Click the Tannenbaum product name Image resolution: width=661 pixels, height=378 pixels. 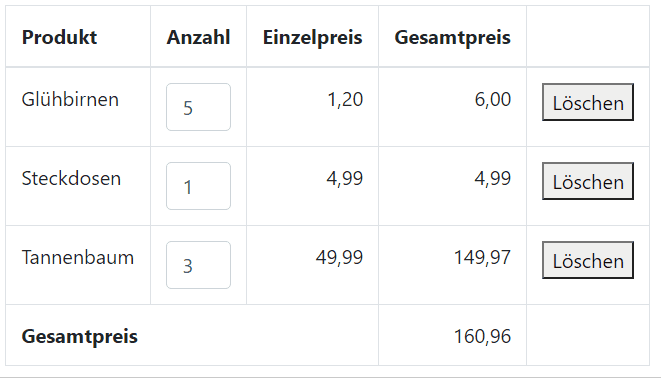click(x=78, y=257)
